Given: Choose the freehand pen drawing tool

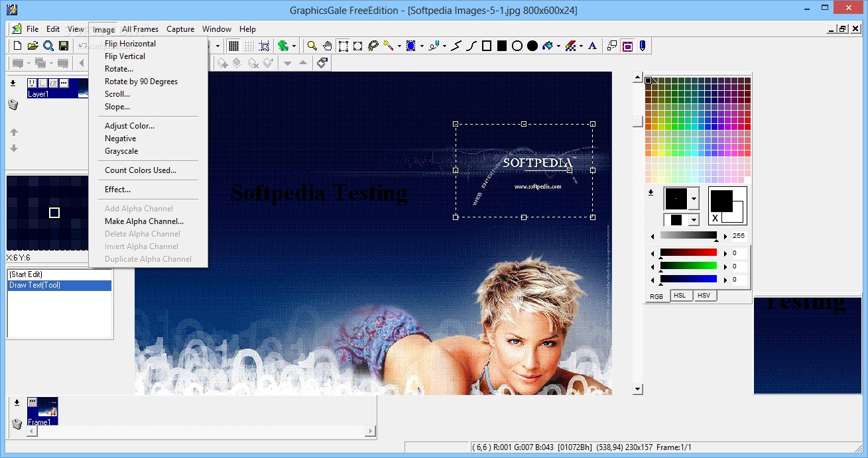Looking at the screenshot, I should [x=433, y=46].
